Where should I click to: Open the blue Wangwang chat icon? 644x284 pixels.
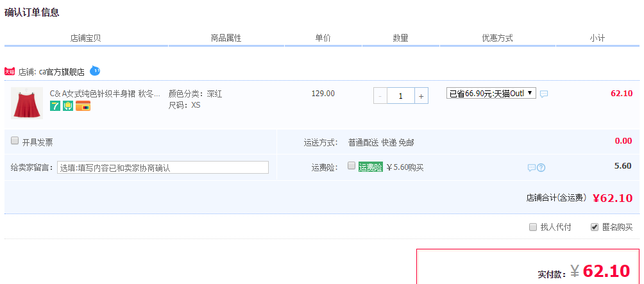tap(95, 71)
